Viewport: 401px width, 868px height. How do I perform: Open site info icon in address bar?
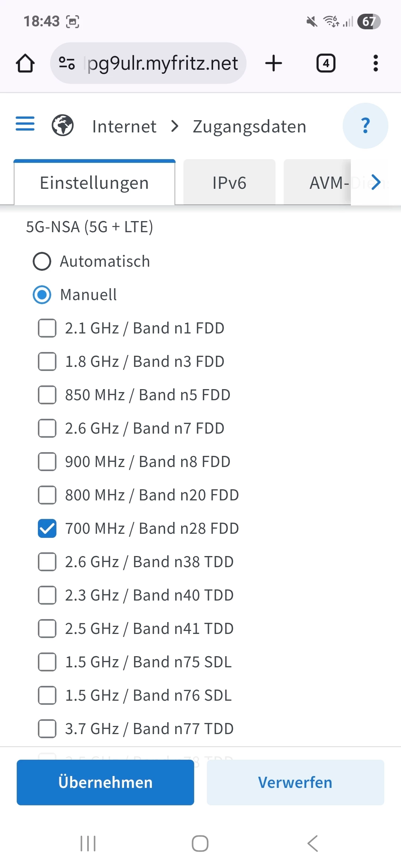(x=67, y=63)
